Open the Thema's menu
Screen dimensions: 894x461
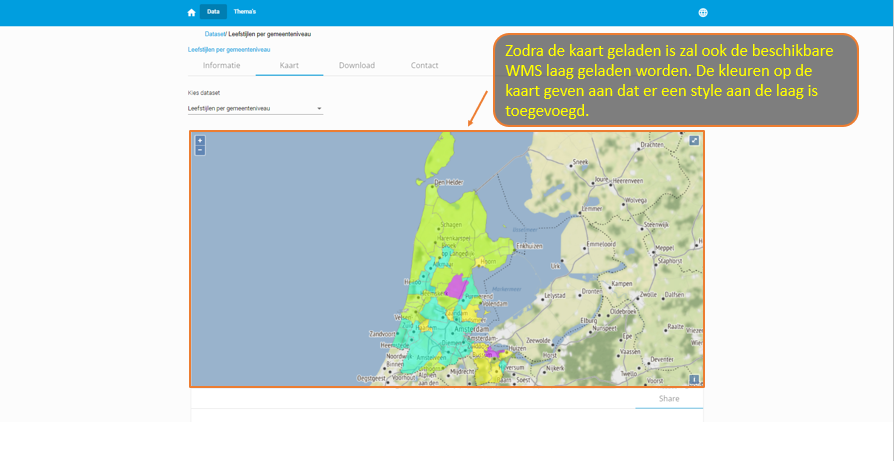(x=245, y=12)
